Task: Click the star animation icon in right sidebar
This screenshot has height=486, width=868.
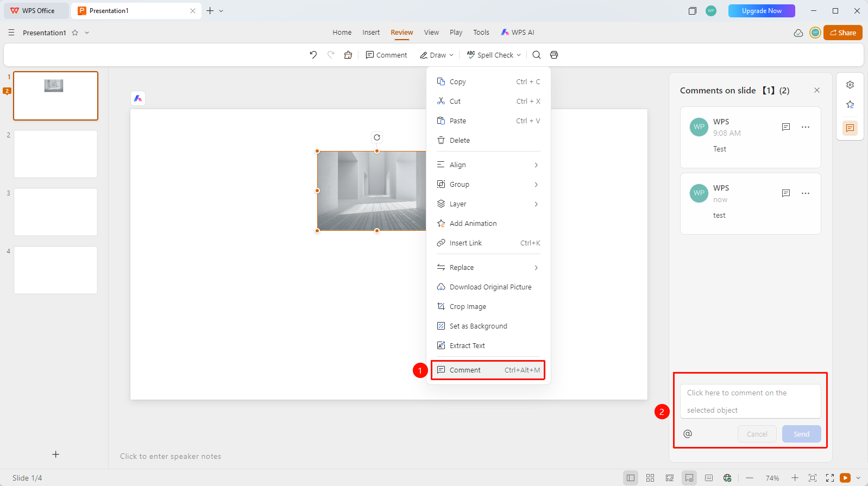Action: 850,105
